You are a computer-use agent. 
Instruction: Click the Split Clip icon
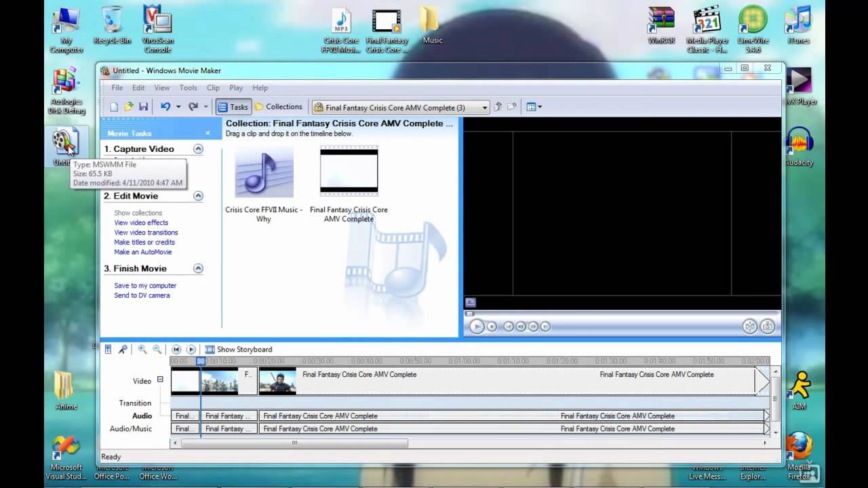(749, 327)
